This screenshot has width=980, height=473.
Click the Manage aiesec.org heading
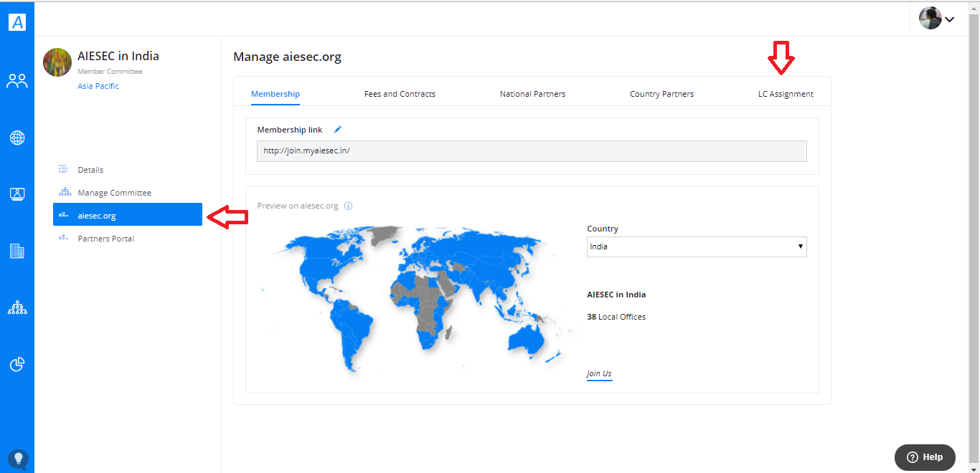pos(288,57)
